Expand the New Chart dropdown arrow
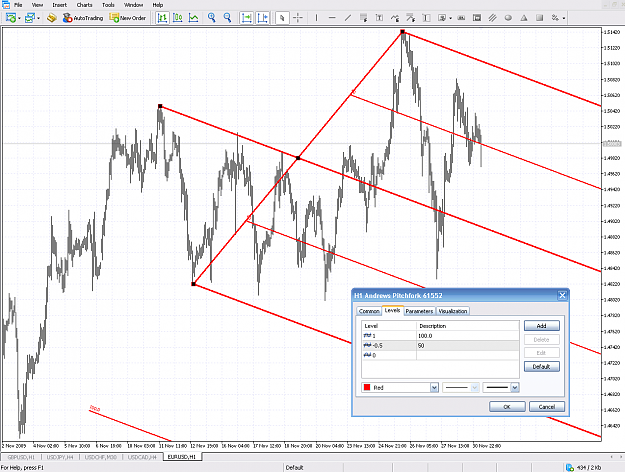The image size is (625, 472). click(x=19, y=18)
